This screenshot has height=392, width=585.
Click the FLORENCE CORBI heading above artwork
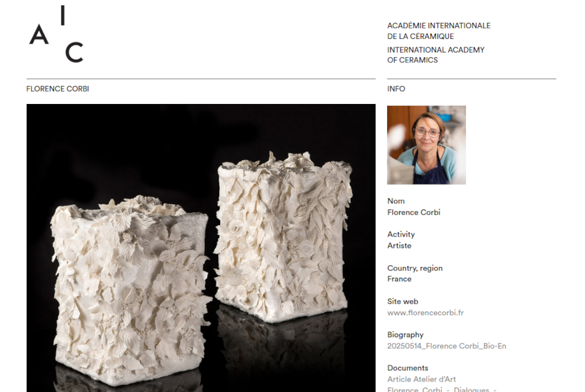[x=57, y=88]
